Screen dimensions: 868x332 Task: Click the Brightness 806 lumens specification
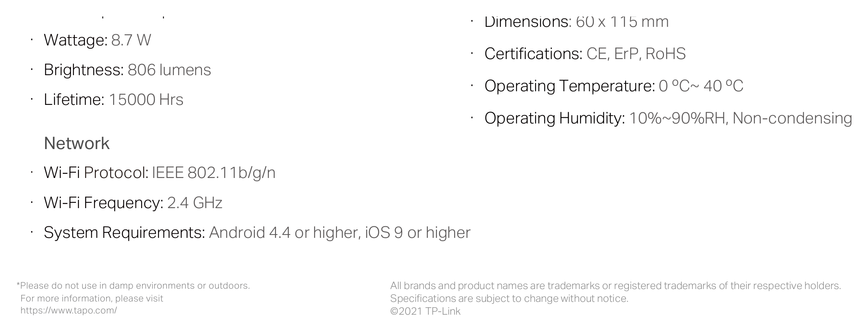point(127,70)
